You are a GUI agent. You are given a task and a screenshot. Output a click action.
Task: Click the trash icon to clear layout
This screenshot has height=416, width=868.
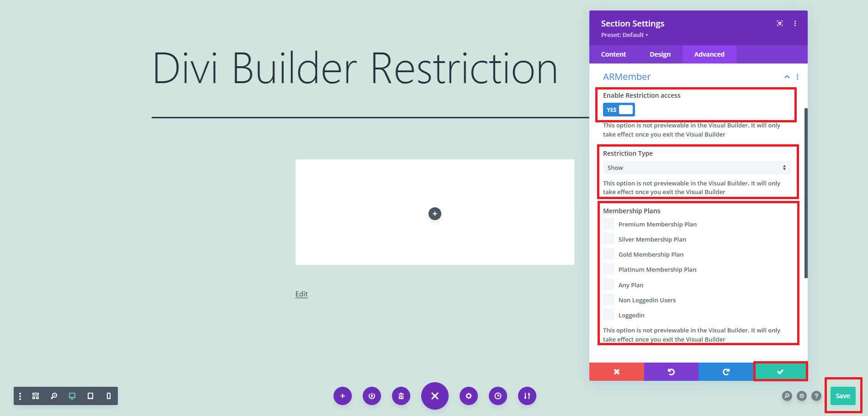(401, 396)
